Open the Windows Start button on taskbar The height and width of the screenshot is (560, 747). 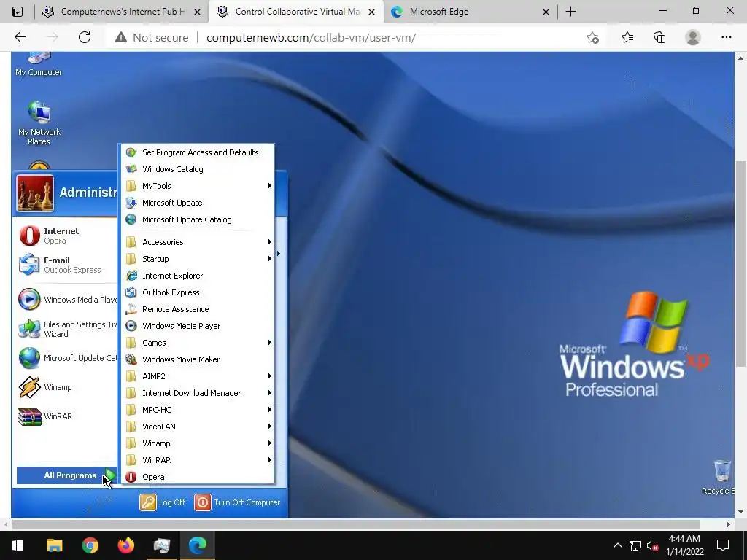pyautogui.click(x=18, y=545)
